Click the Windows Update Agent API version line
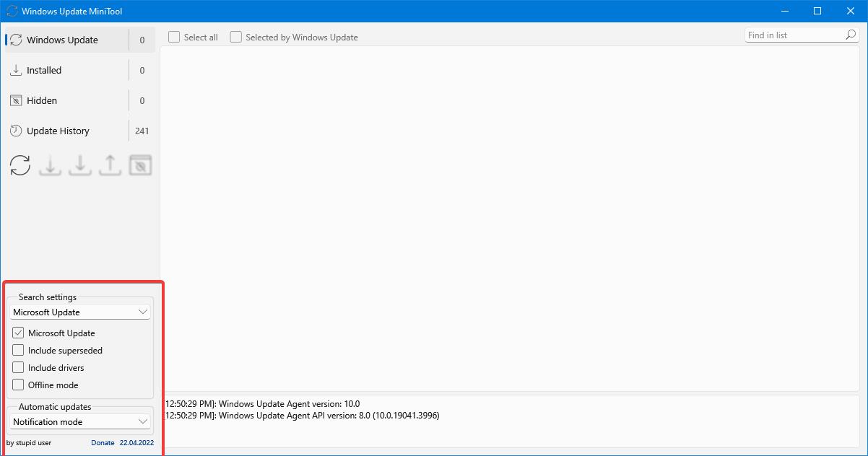 point(302,416)
